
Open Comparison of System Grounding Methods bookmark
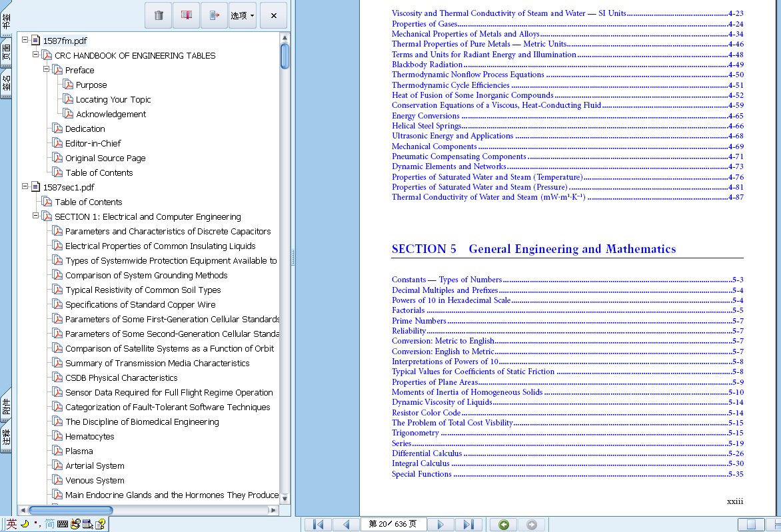pyautogui.click(x=147, y=275)
